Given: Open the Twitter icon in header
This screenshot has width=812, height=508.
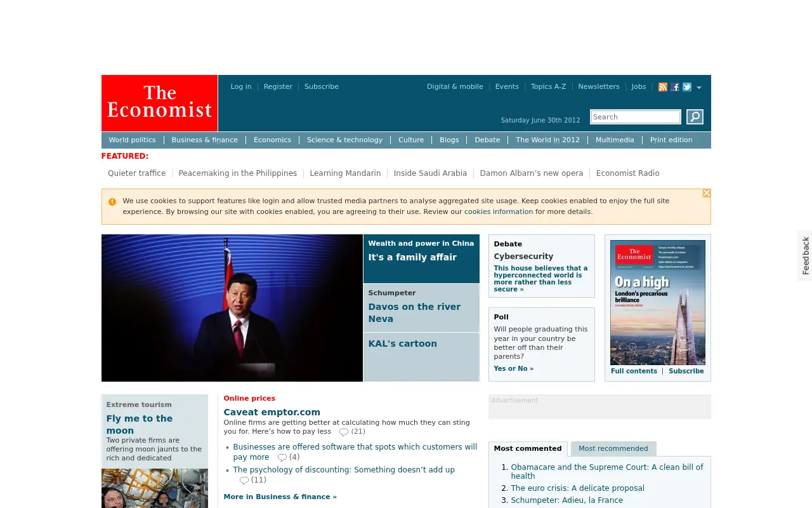Looking at the screenshot, I should (687, 87).
